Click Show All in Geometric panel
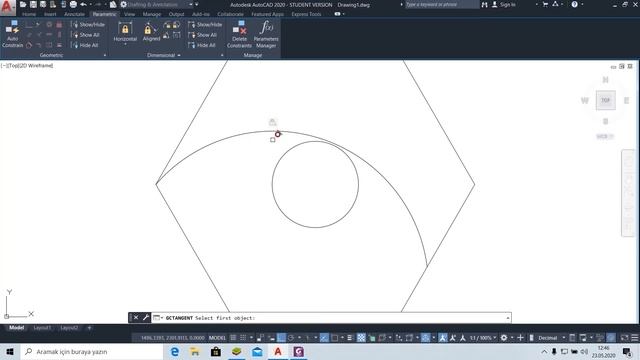Screen dimensions: 640x360 point(85,35)
